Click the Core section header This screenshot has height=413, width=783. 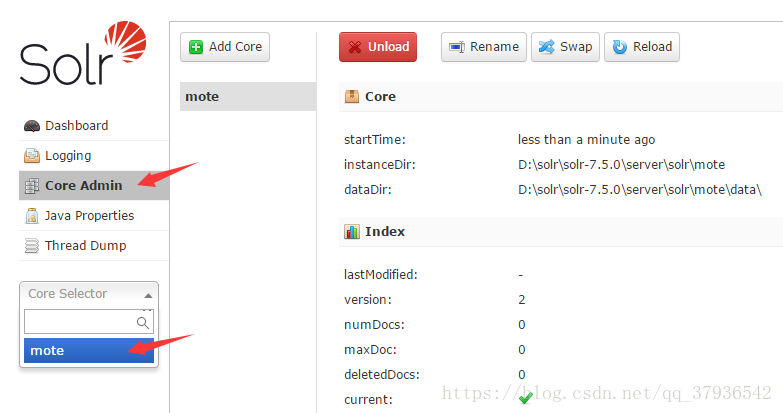pyautogui.click(x=380, y=97)
